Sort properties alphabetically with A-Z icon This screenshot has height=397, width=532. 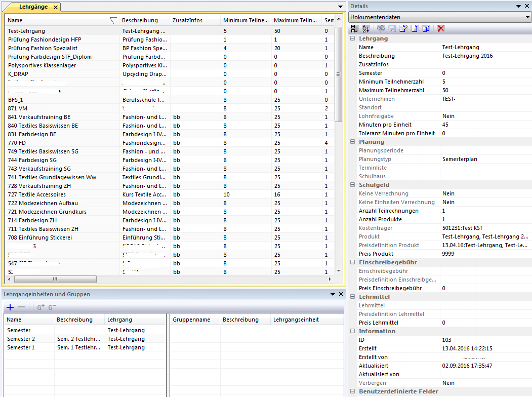coord(366,29)
